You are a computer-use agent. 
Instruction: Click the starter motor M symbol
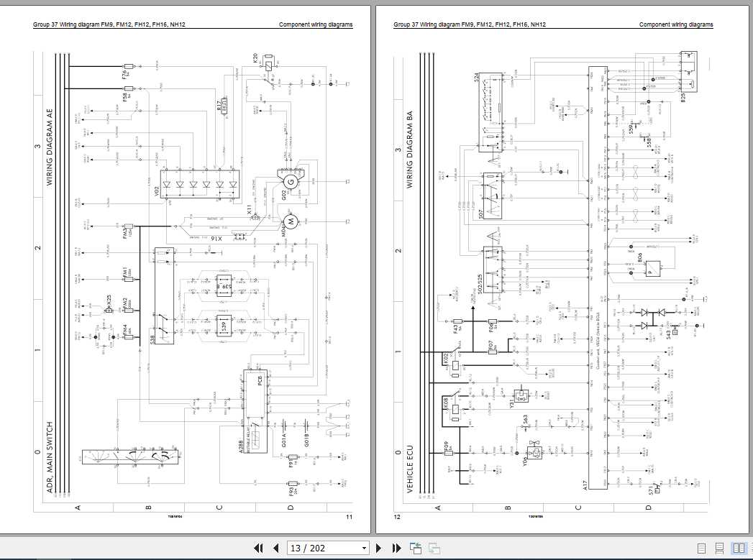pyautogui.click(x=291, y=221)
